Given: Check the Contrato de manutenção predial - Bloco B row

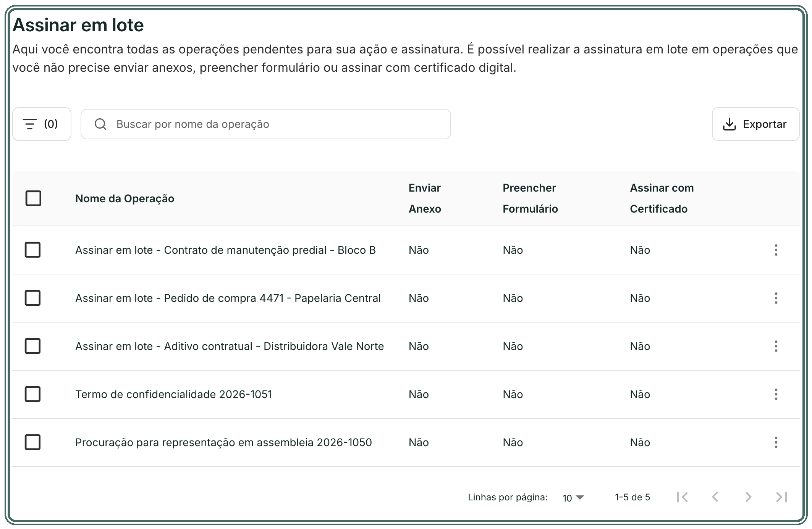Looking at the screenshot, I should [32, 250].
